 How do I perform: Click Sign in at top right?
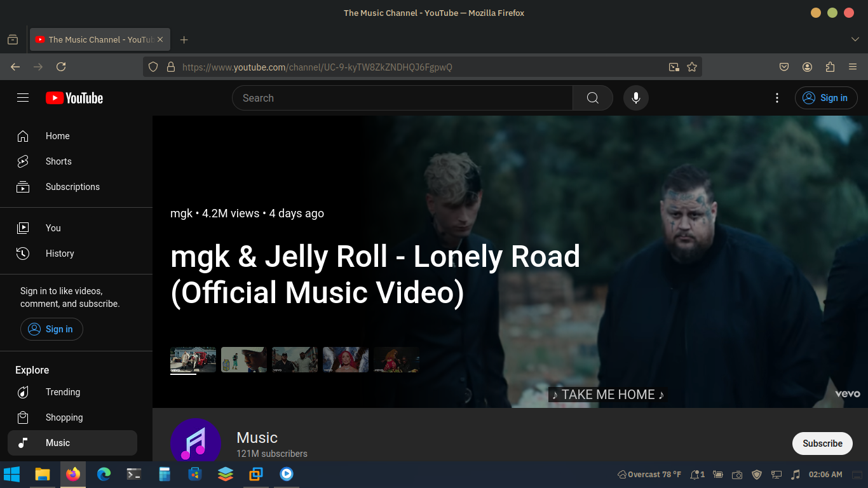(826, 98)
